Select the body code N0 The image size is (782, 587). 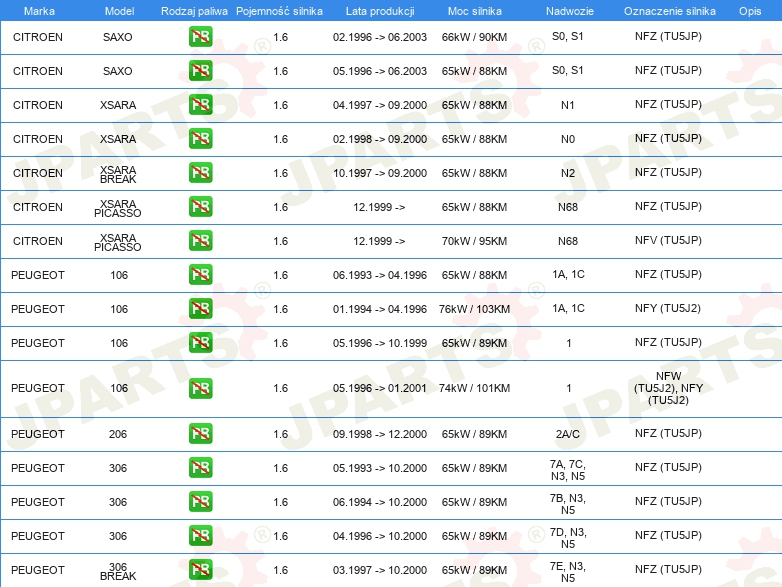[x=568, y=139]
